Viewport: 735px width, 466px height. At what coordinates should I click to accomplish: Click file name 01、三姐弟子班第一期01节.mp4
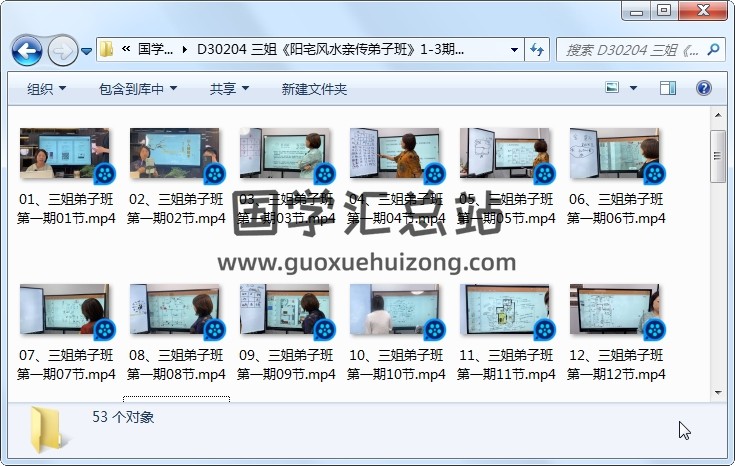coord(66,209)
